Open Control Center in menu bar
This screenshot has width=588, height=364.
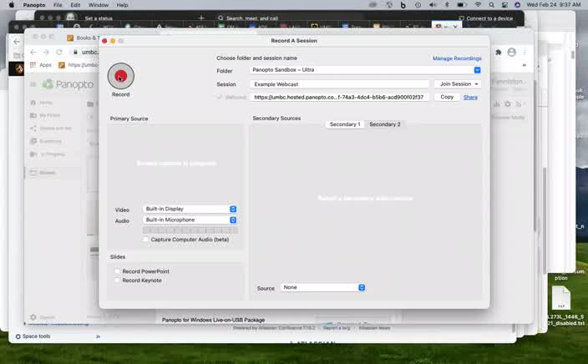[x=504, y=5]
